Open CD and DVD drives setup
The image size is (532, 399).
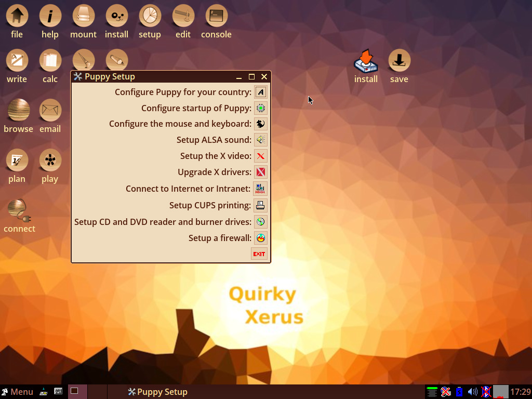[x=260, y=222]
